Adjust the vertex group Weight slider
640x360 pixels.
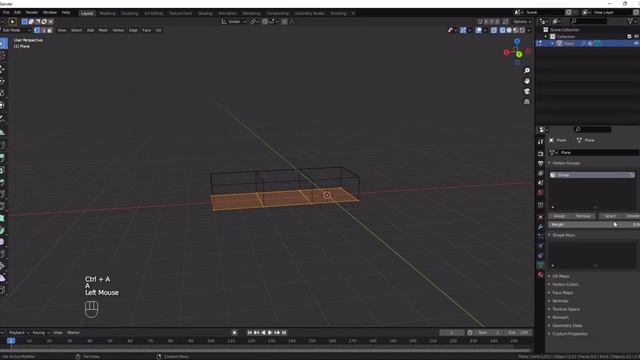(594, 224)
